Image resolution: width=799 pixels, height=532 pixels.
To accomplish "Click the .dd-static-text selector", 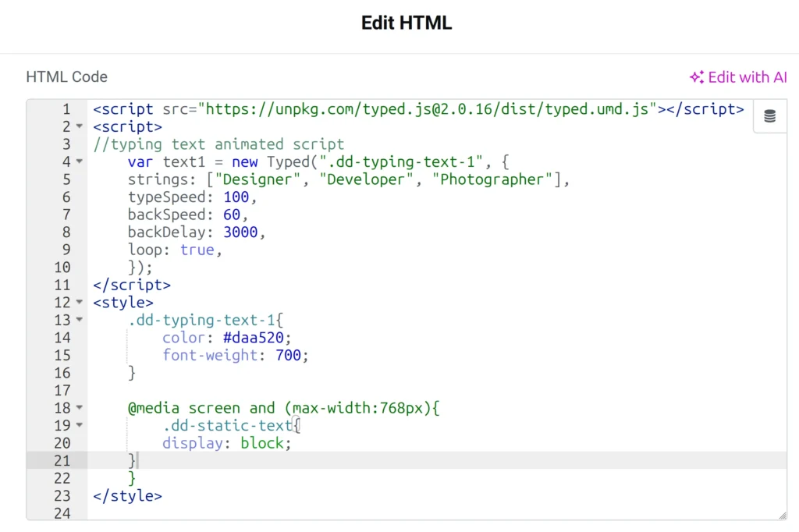I will click(227, 425).
